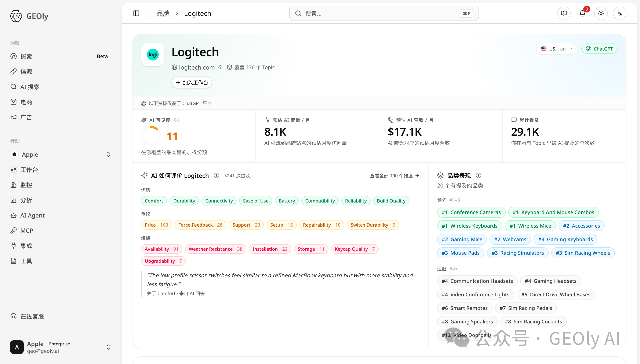
Task: Open the notifications bell
Action: (x=582, y=13)
